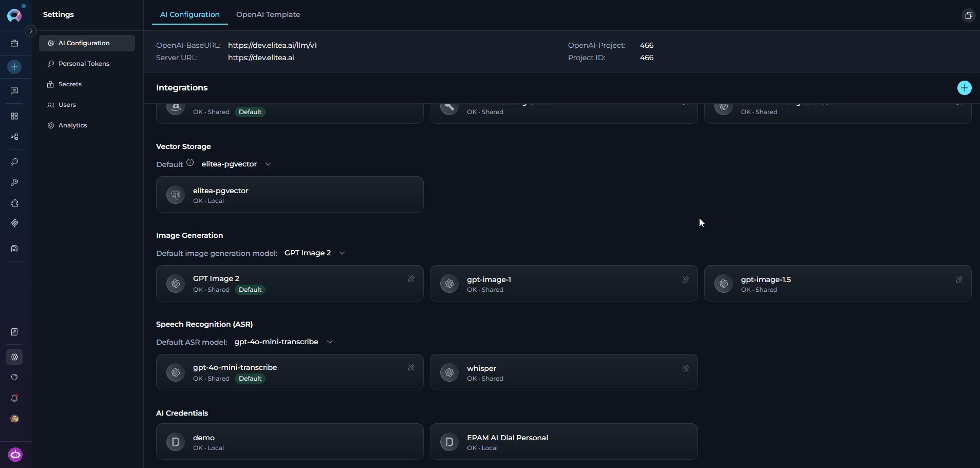980x468 pixels.
Task: Open the purple robot assistant icon
Action: click(x=15, y=455)
